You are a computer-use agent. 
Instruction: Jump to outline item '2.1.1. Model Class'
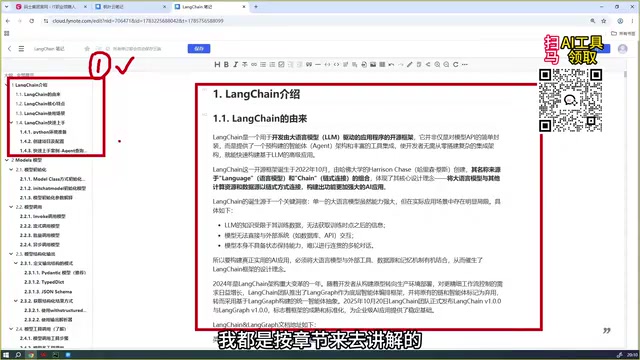(52, 179)
